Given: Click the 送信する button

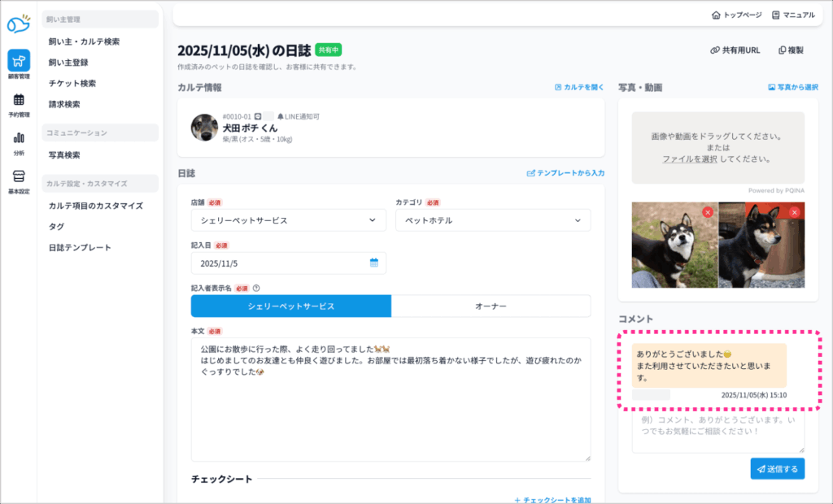Looking at the screenshot, I should (x=777, y=469).
